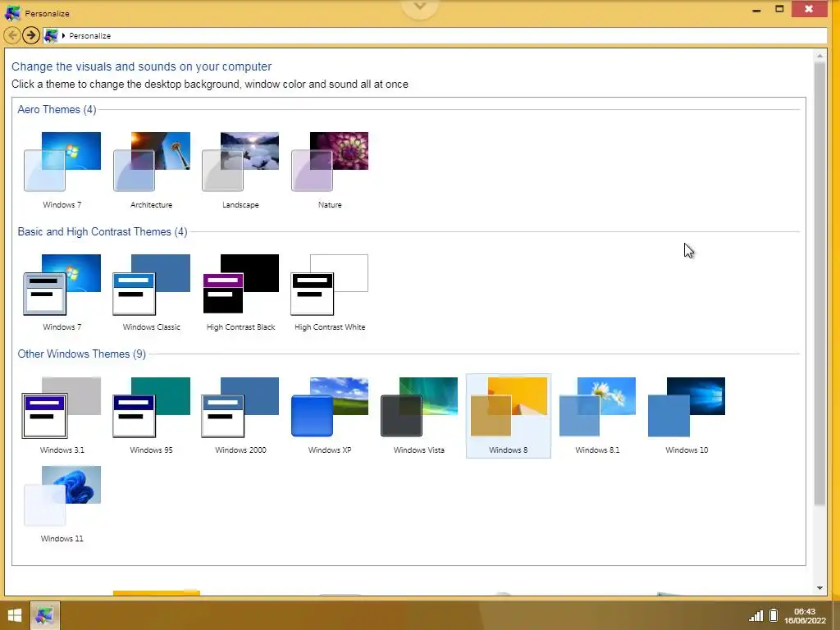Viewport: 840px width, 630px height.
Task: Go forward using the forward arrow
Action: coord(31,35)
